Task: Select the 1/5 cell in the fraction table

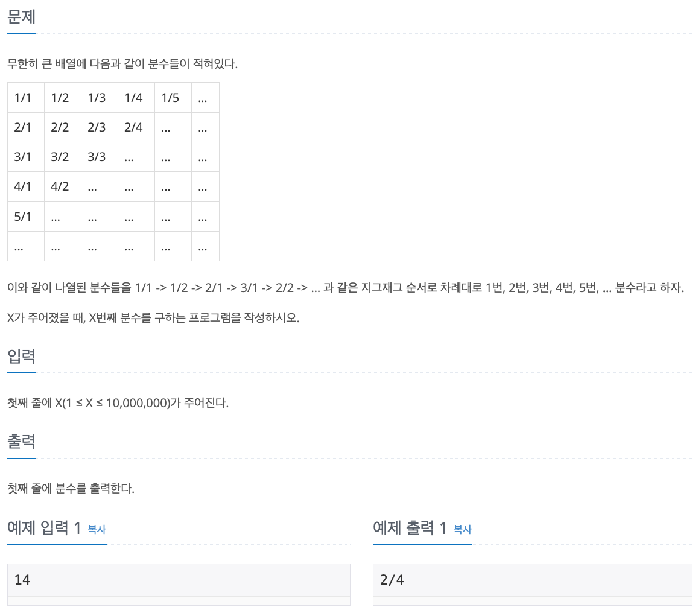Action: coord(173,97)
